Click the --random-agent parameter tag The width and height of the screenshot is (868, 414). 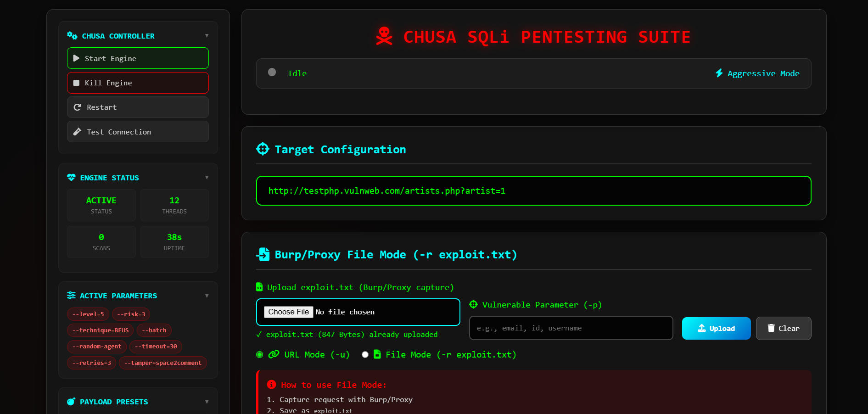pyautogui.click(x=97, y=347)
